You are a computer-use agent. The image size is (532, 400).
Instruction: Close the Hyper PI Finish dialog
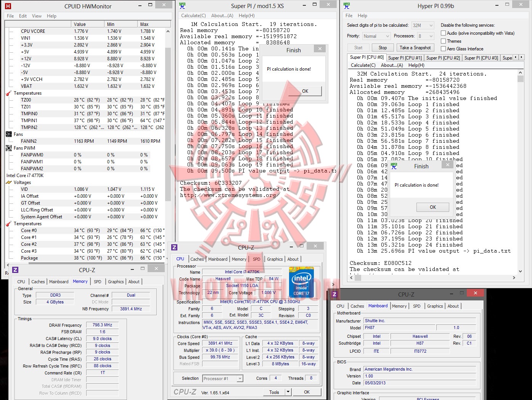click(448, 165)
